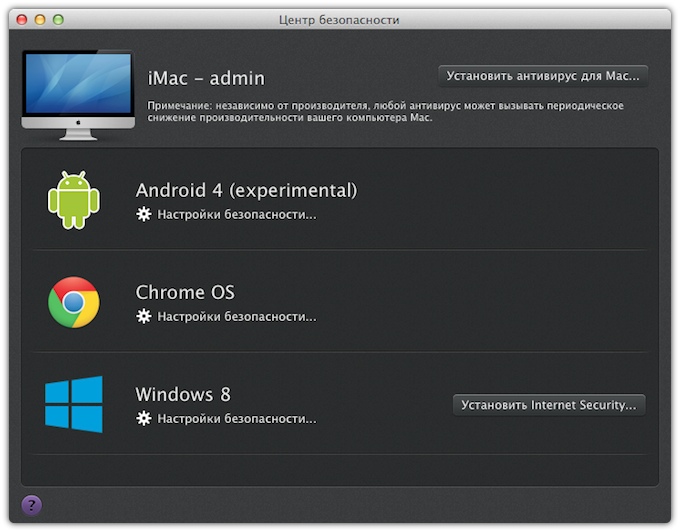Click gear icon under Windows 8
680x532 pixels.
coord(144,418)
